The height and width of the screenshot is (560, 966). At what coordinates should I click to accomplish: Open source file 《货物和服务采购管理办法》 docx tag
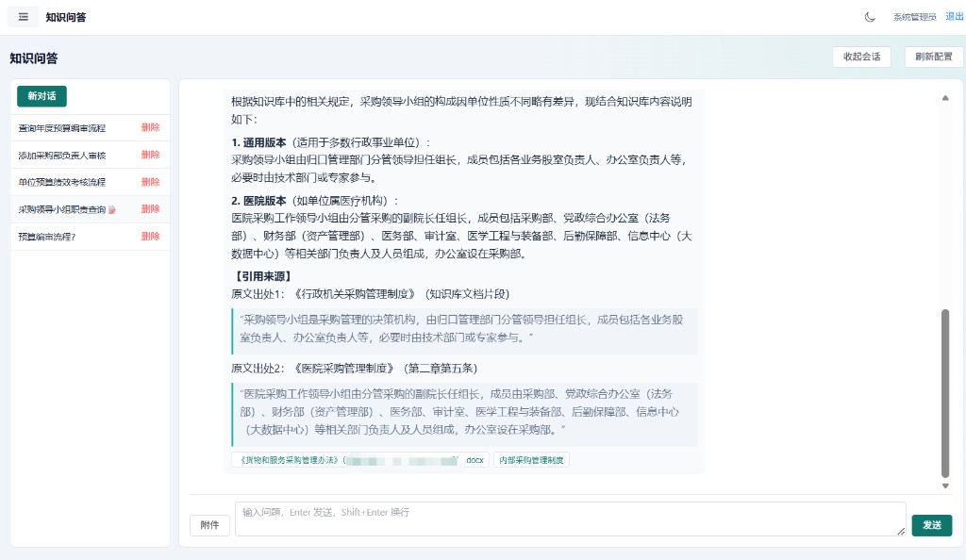[360, 460]
